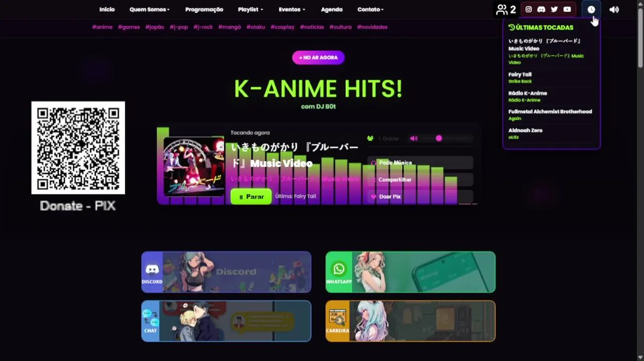
Task: Click the NO AR AGORA badge
Action: (318, 58)
